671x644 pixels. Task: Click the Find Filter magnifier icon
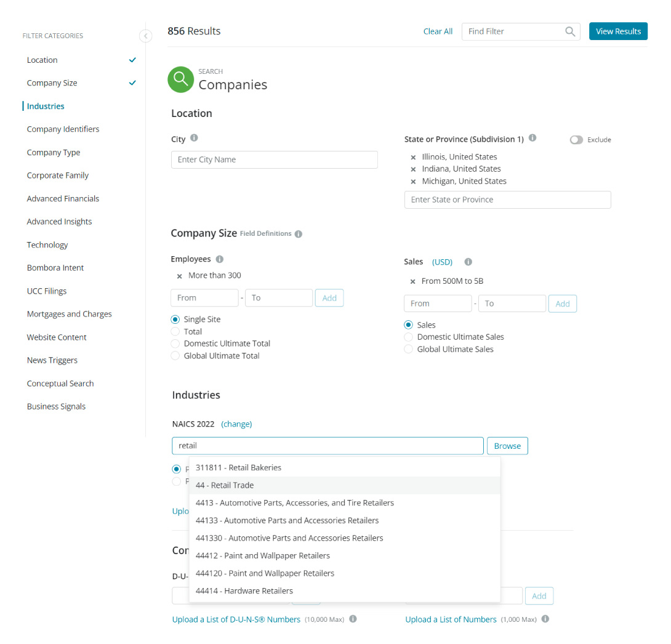tap(569, 31)
